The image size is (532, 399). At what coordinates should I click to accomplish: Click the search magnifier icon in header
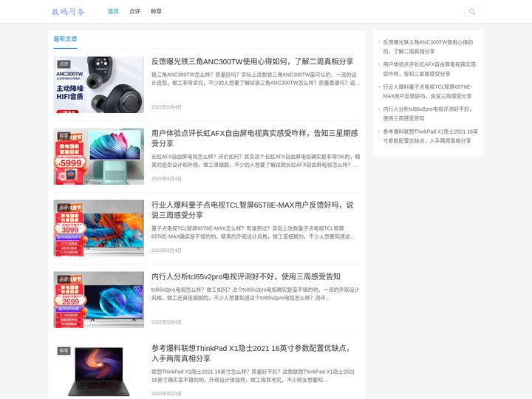click(x=472, y=12)
